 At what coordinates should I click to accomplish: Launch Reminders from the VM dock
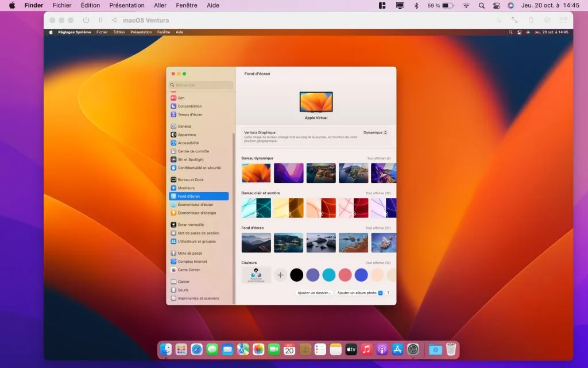click(x=320, y=350)
